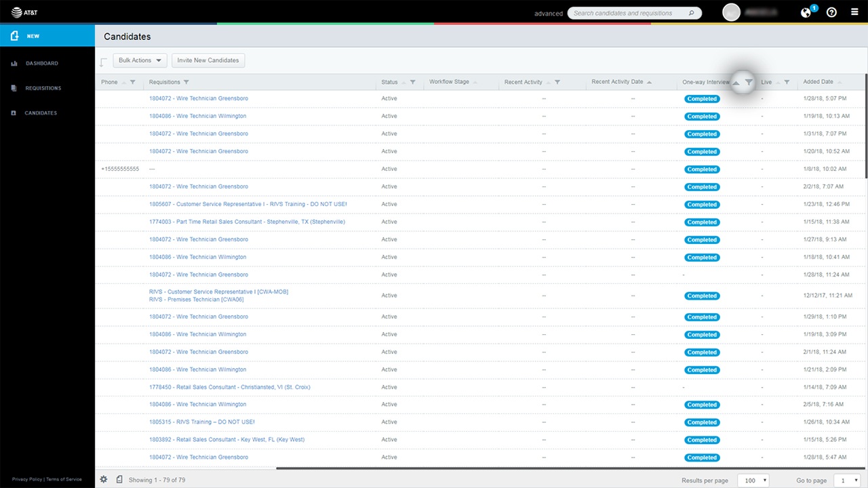This screenshot has width=868, height=488.
Task: Click the export document icon in footer
Action: (119, 479)
